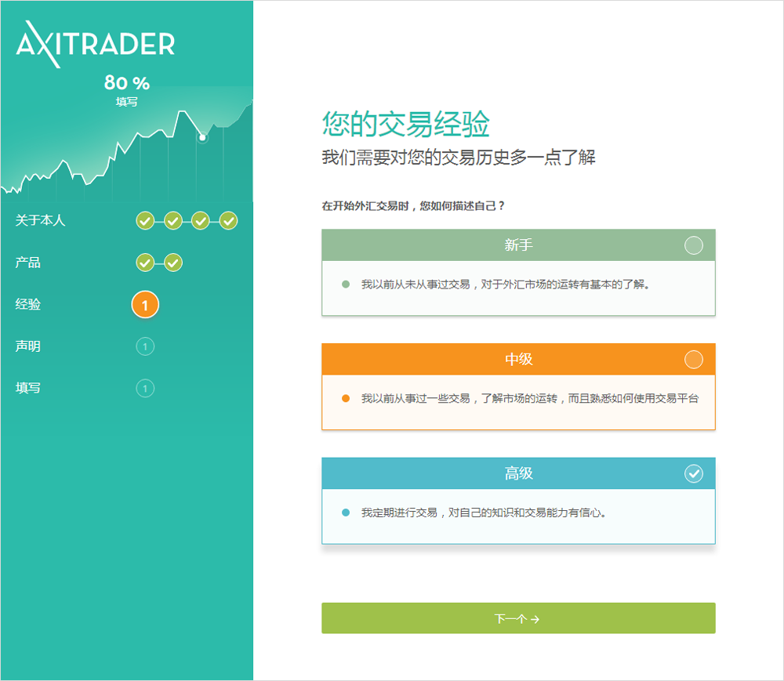Click the second checkmark icon beside 产品
Viewport: 784px width, 681px height.
[172, 263]
